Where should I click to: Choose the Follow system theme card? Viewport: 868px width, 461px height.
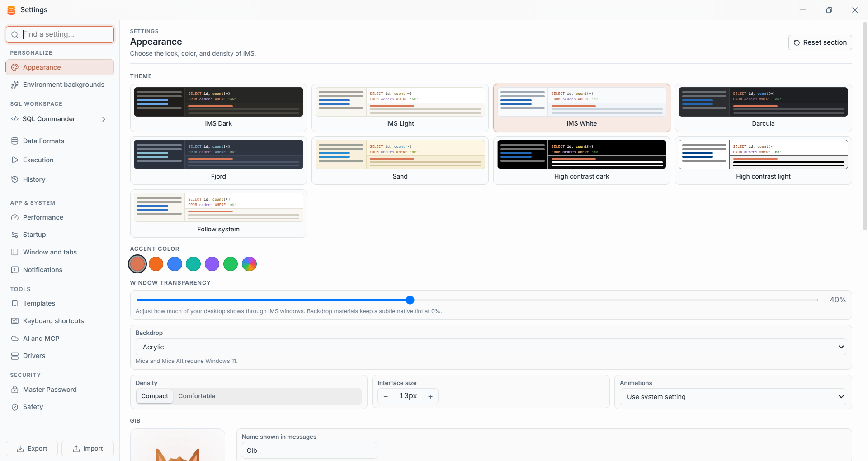pos(218,213)
